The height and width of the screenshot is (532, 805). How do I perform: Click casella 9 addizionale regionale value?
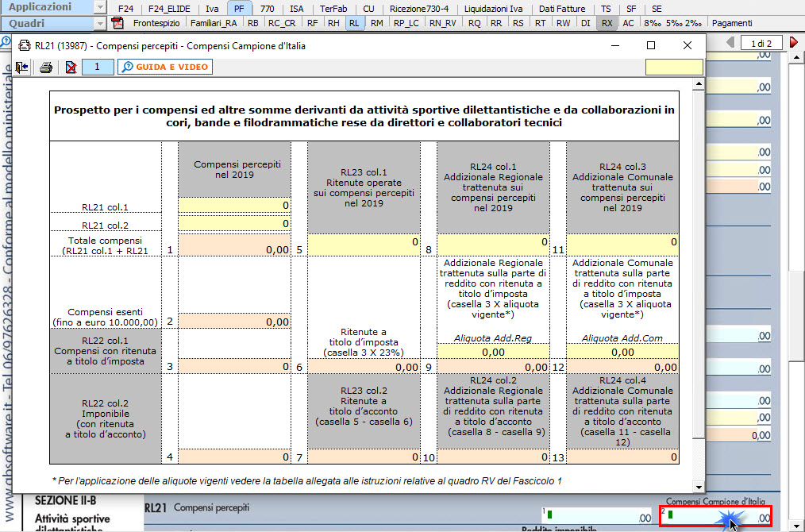click(493, 367)
